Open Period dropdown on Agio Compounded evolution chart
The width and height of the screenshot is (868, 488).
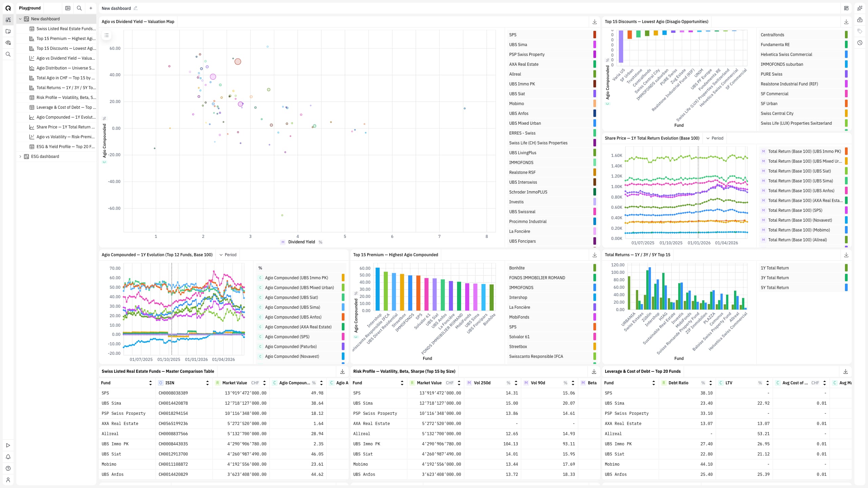[x=228, y=255]
